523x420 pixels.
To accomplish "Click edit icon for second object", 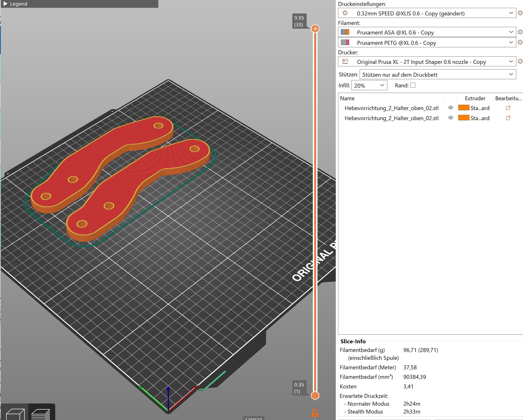I will pyautogui.click(x=508, y=118).
